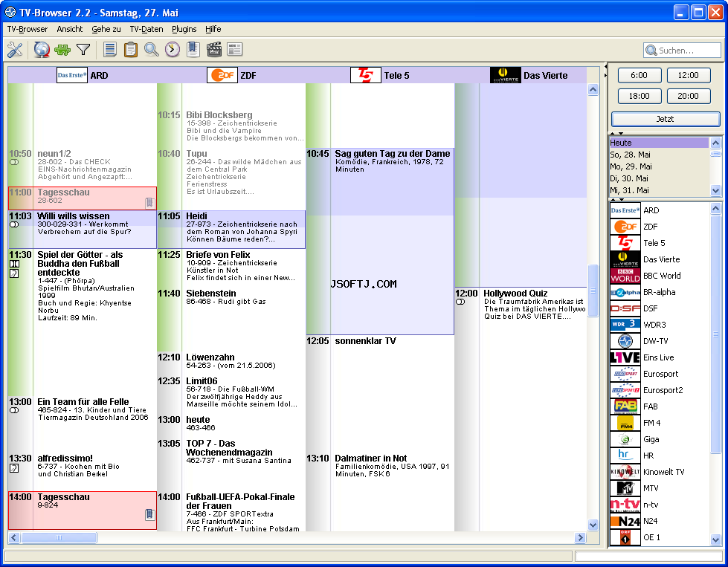This screenshot has width=728, height=567.
Task: Open the Hilfe menu
Action: tap(213, 29)
